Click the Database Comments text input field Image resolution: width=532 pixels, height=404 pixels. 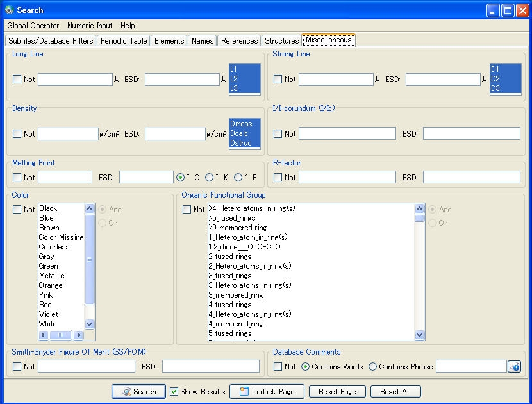pos(472,367)
